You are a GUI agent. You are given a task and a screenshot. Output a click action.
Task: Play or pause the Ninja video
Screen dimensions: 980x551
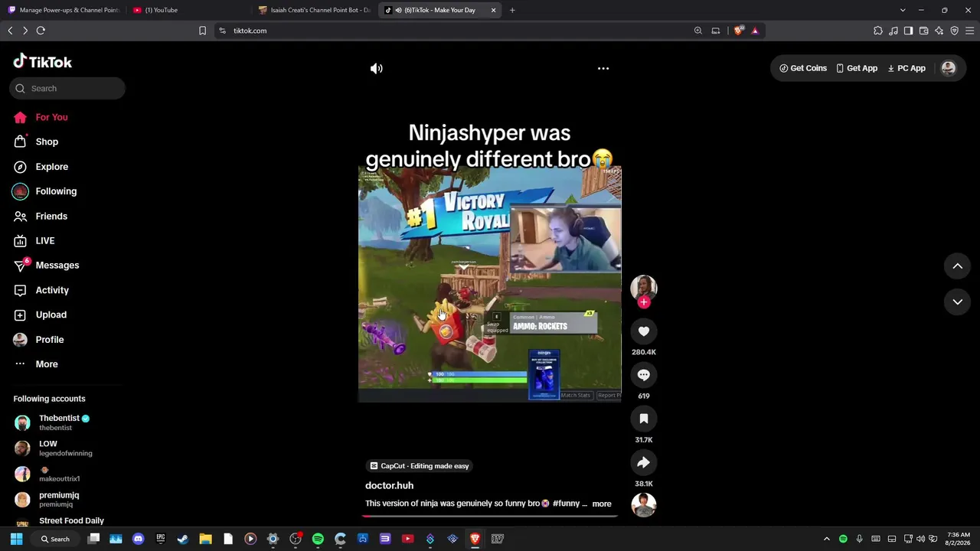click(x=490, y=283)
